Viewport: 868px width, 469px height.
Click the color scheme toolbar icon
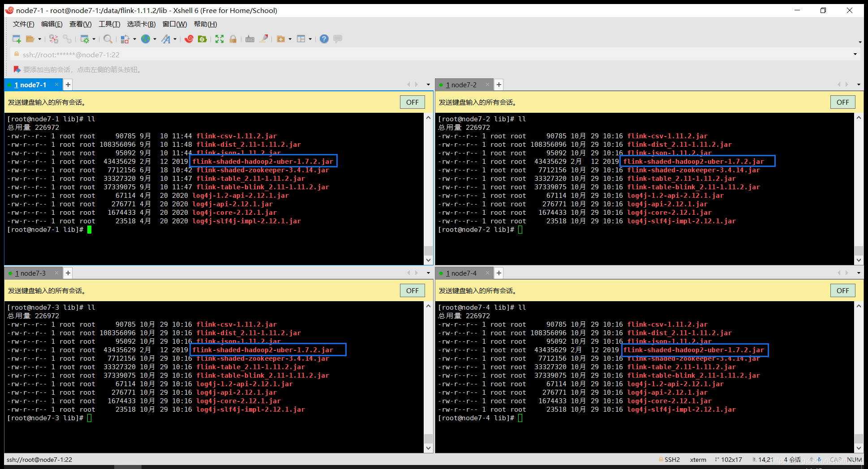click(x=125, y=39)
